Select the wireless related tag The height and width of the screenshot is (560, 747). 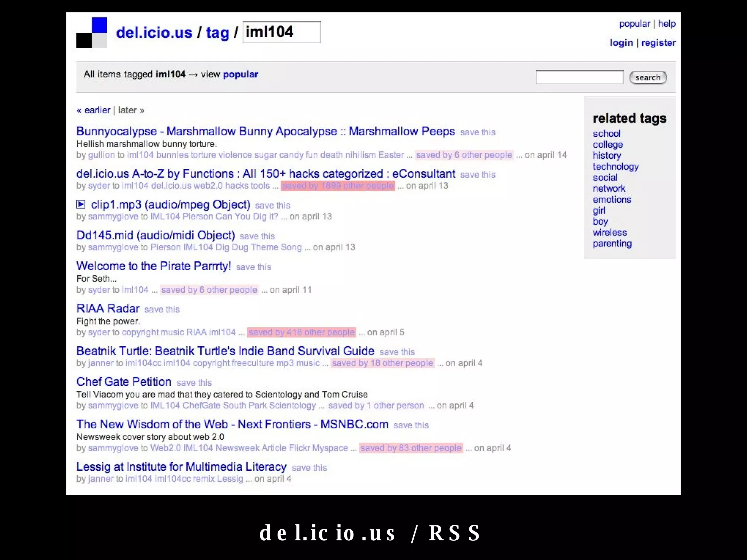click(610, 233)
